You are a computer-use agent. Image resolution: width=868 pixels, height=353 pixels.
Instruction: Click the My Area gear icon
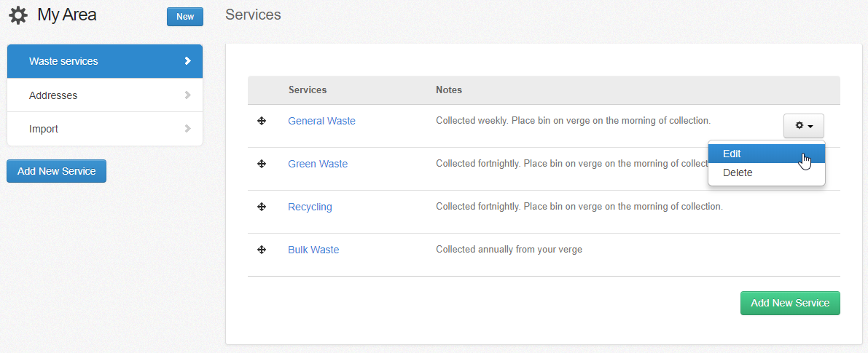[18, 15]
